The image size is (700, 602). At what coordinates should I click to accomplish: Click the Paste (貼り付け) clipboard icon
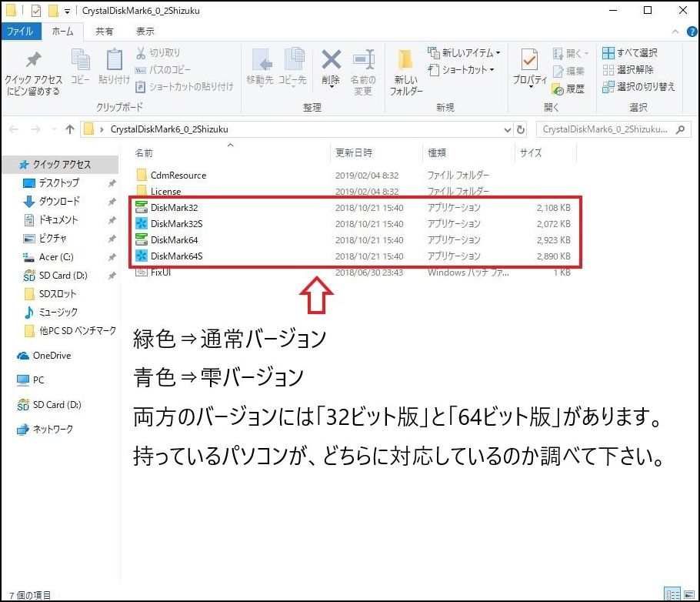point(115,59)
